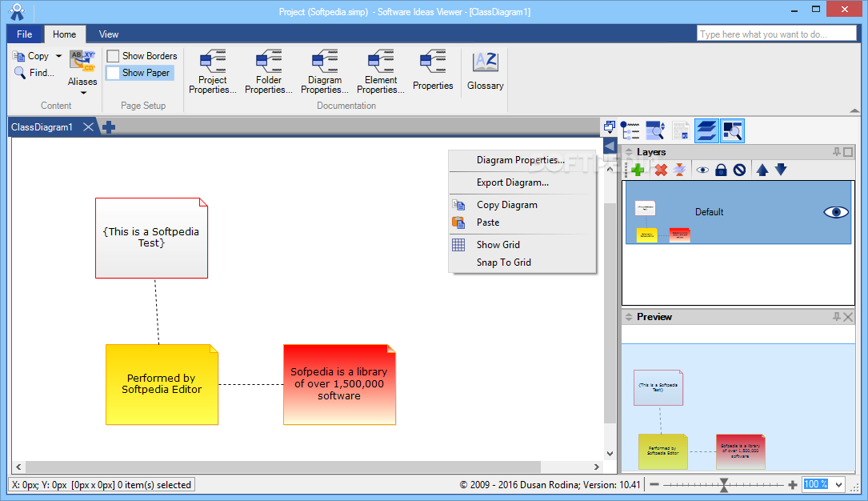
Task: Open the Find dialog from ribbon
Action: pyautogui.click(x=34, y=73)
